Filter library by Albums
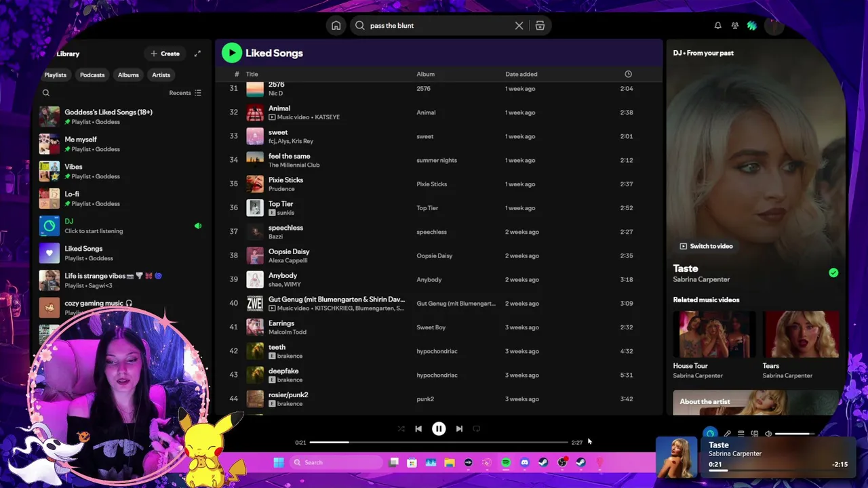868x488 pixels. click(128, 75)
